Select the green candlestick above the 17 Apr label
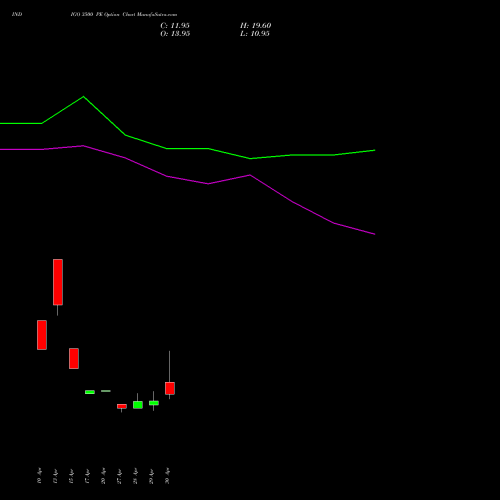The width and height of the screenshot is (500, 500). pos(90,392)
